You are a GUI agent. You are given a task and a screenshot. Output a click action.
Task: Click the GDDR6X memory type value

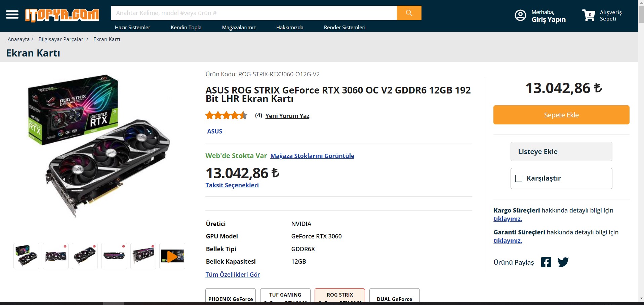point(303,249)
